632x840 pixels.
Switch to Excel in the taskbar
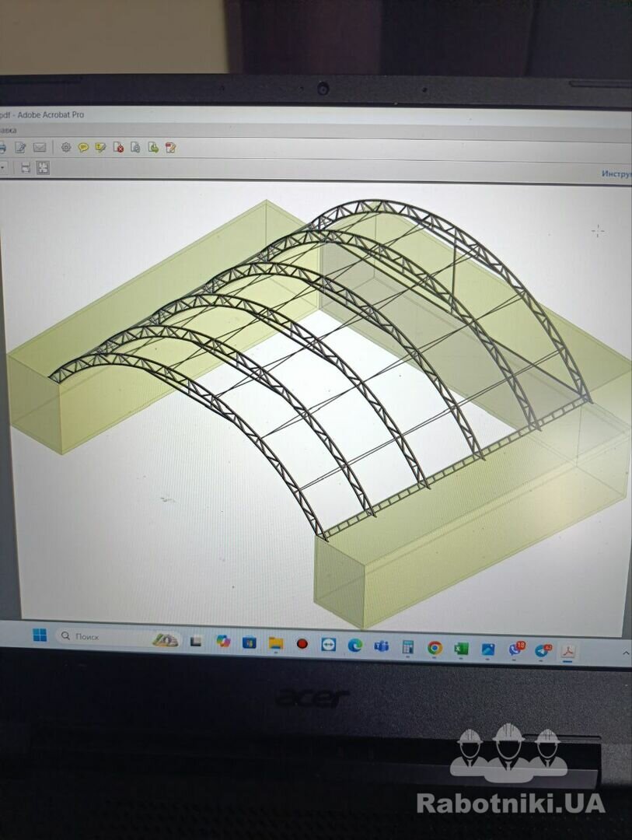461,648
